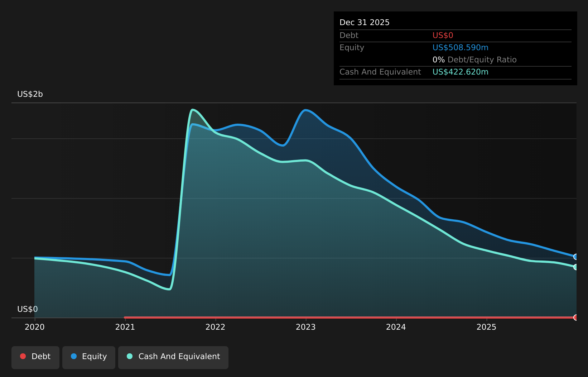Toggle the Debt legend button
The image size is (588, 377).
(x=35, y=357)
